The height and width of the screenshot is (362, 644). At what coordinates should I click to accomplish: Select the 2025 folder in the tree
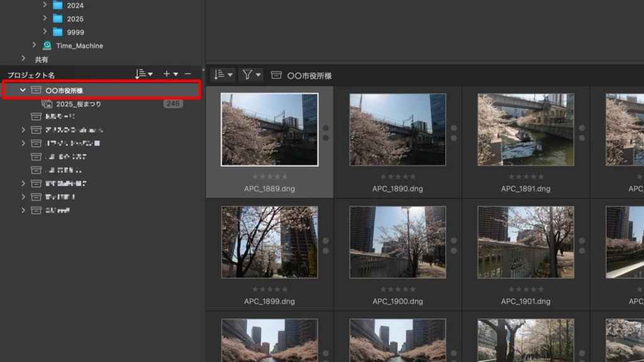click(75, 19)
